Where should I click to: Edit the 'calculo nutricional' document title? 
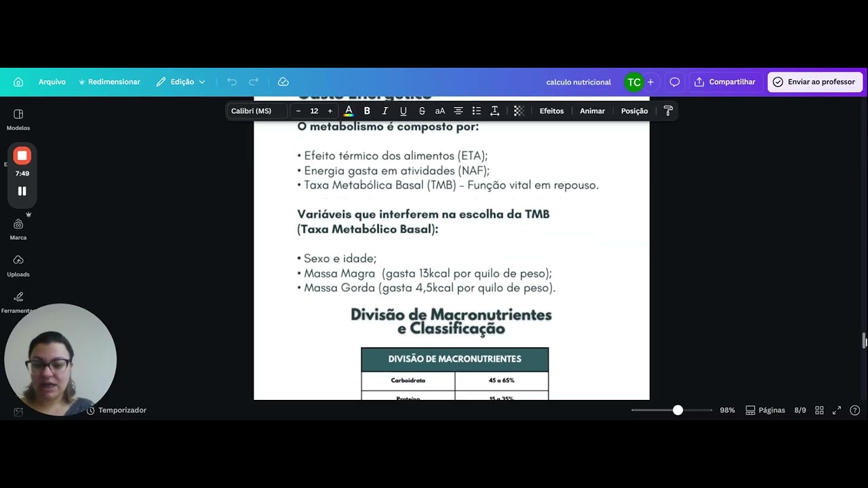coord(578,82)
